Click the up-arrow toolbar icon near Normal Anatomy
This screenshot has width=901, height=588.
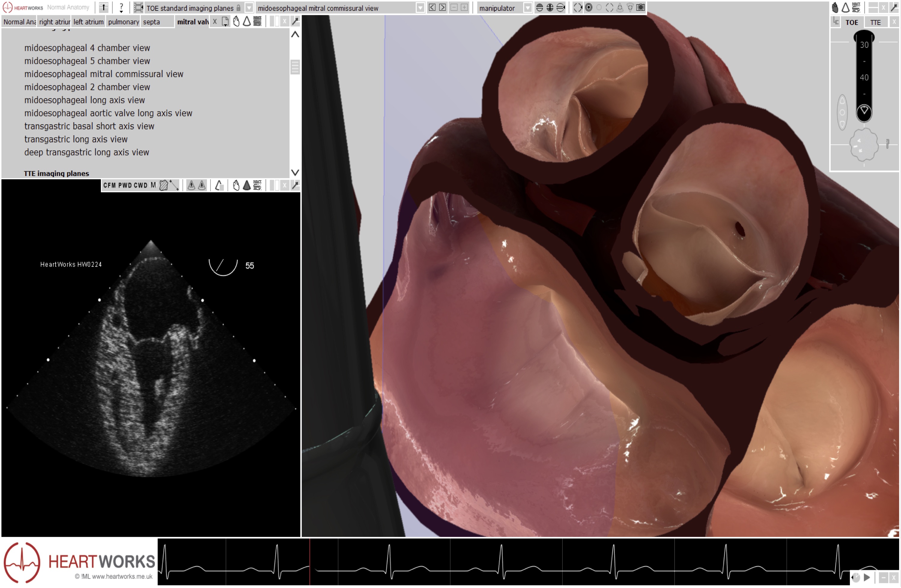(104, 8)
